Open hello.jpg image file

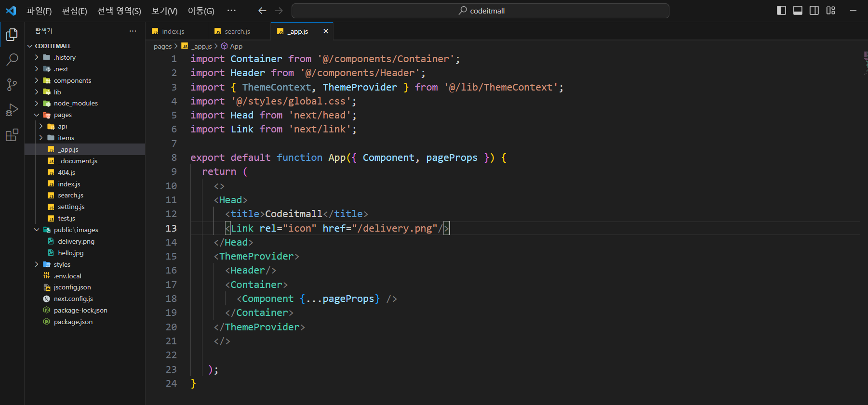(85, 253)
